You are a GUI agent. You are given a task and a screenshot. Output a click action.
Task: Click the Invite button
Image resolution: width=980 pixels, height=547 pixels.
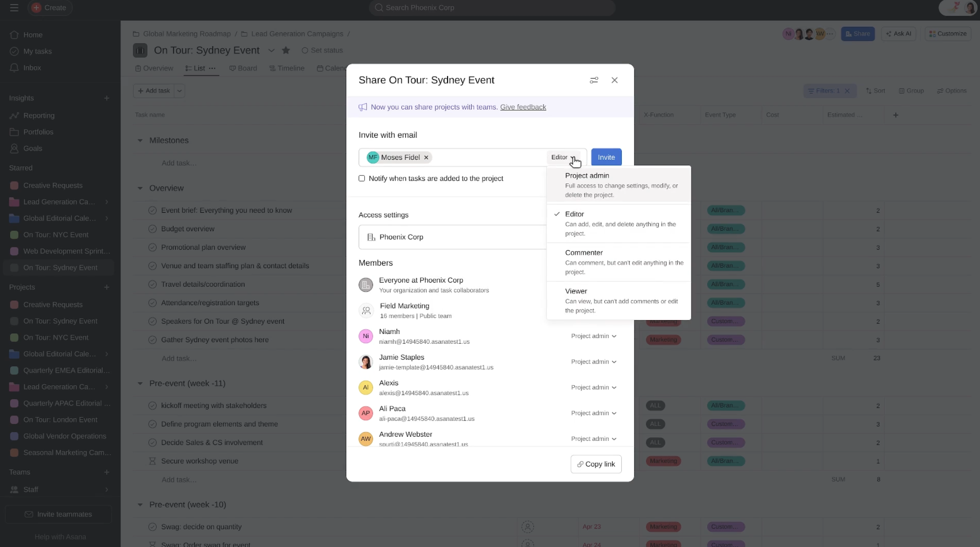606,157
